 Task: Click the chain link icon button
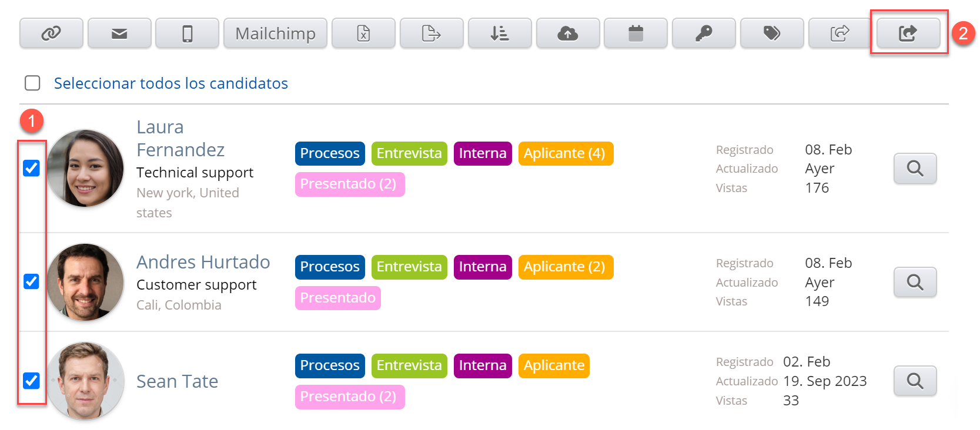click(x=51, y=33)
